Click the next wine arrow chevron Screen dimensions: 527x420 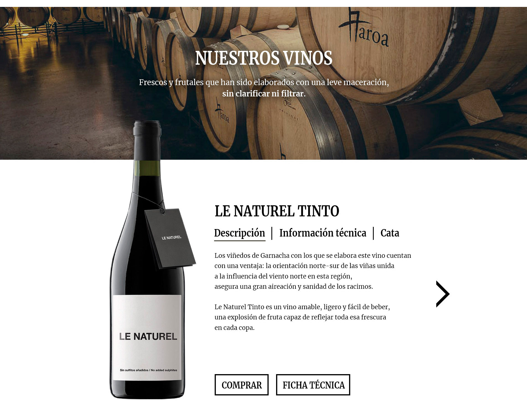tap(443, 294)
